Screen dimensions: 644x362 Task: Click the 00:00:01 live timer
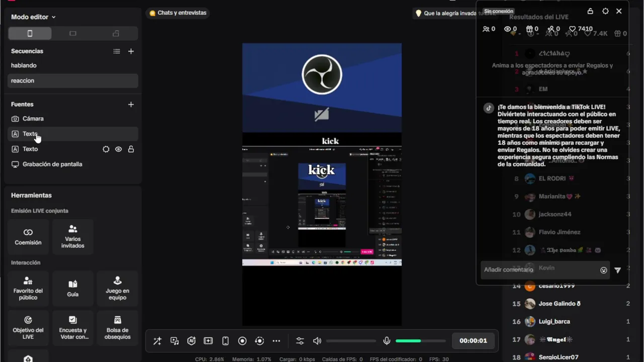pos(473,341)
